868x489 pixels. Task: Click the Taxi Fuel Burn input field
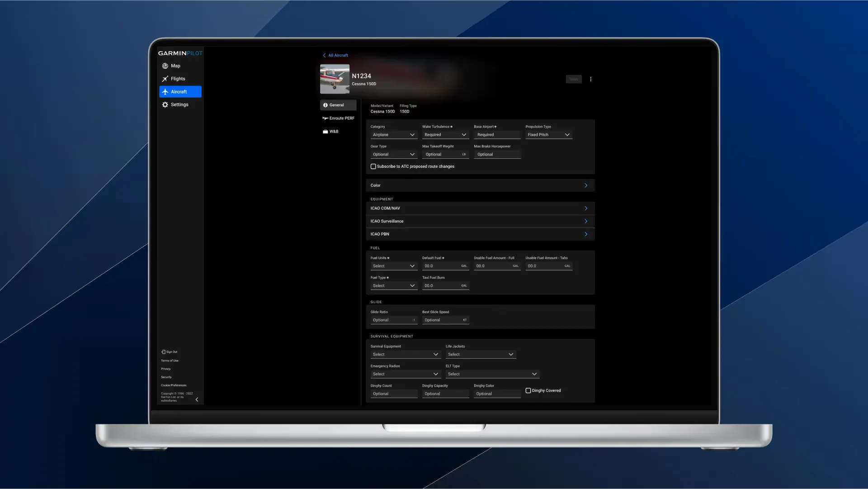point(445,286)
